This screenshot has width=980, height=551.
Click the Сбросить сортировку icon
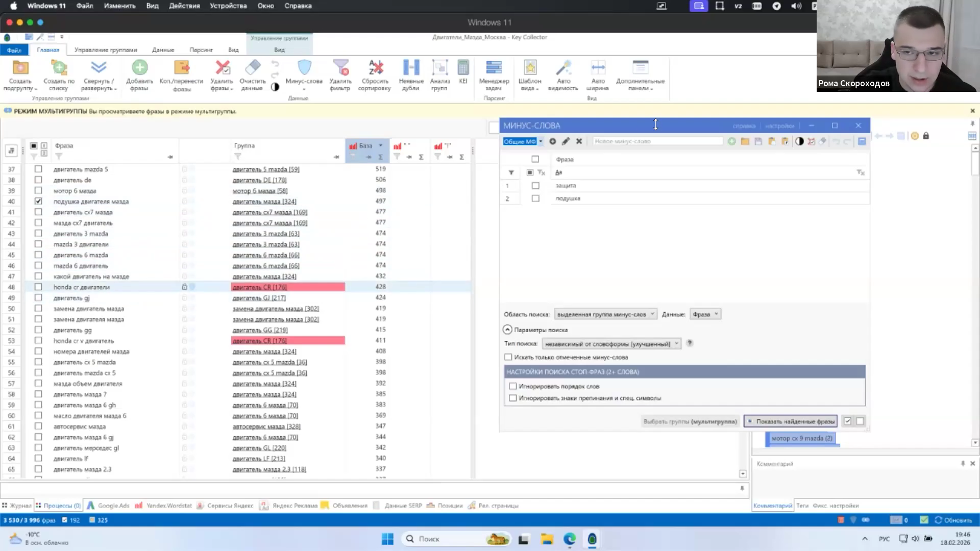375,68
